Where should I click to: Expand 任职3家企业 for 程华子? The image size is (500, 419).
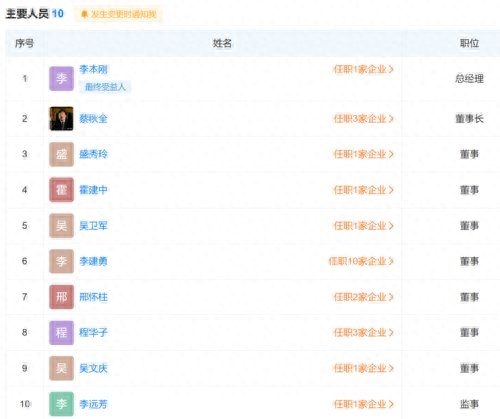(x=364, y=333)
